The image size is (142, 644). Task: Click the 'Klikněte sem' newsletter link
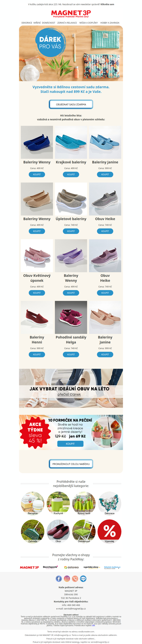[x=107, y=5]
